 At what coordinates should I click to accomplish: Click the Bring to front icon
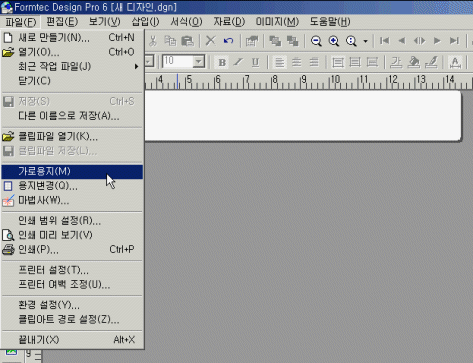(275, 41)
